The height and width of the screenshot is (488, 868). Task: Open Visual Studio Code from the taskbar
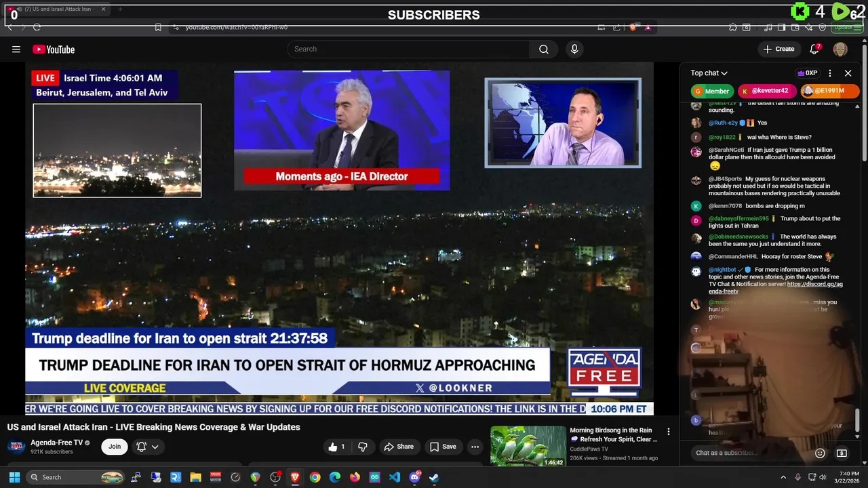click(395, 477)
